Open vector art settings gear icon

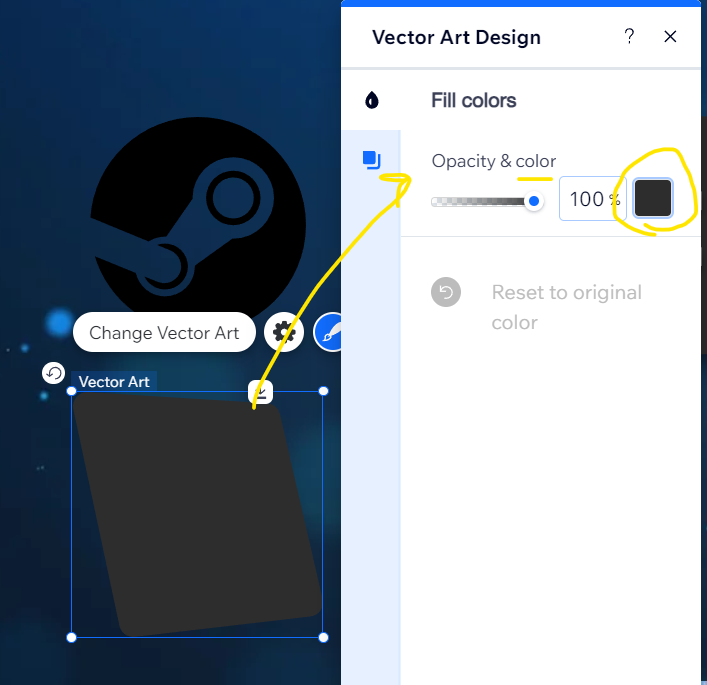[x=284, y=332]
